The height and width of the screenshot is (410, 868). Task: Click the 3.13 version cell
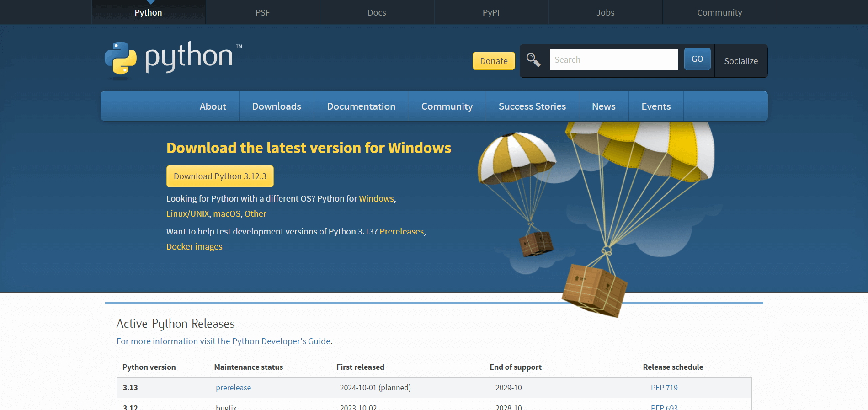[130, 388]
